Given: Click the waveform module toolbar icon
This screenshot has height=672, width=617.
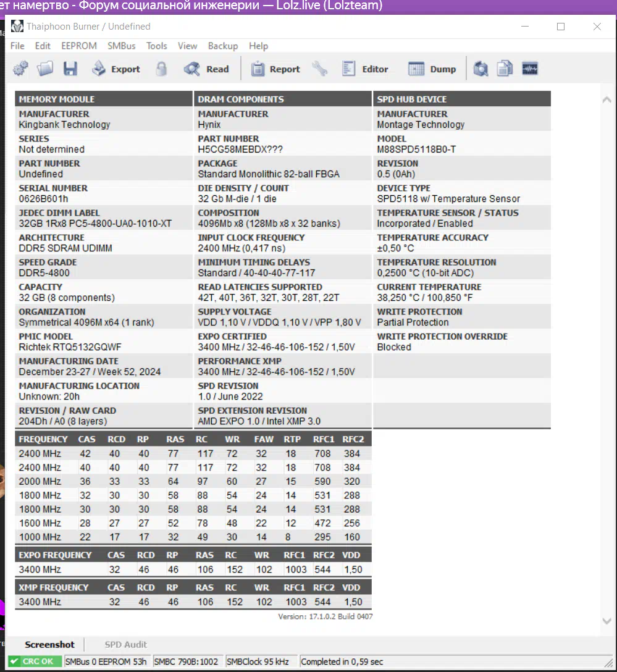Looking at the screenshot, I should pos(530,69).
